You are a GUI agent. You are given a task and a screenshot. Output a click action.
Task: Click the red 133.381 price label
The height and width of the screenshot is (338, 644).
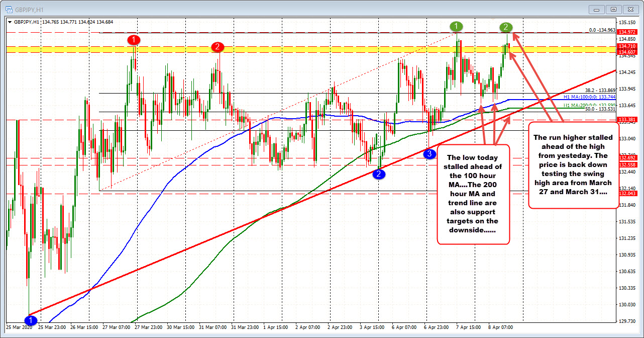626,120
